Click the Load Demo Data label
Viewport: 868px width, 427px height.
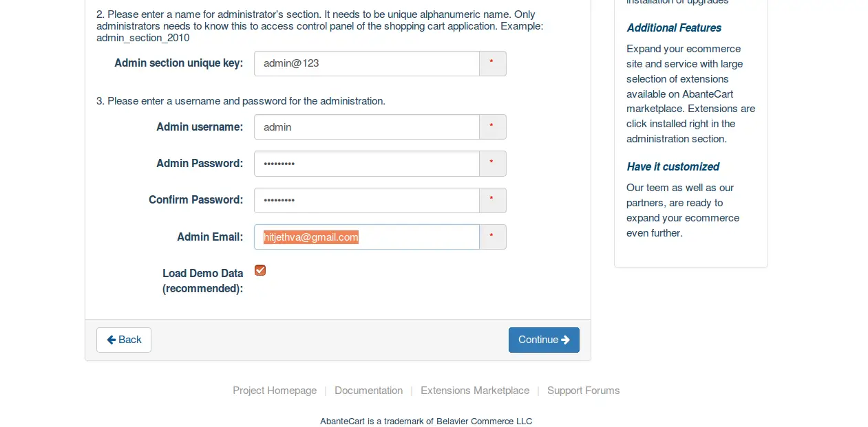point(203,281)
